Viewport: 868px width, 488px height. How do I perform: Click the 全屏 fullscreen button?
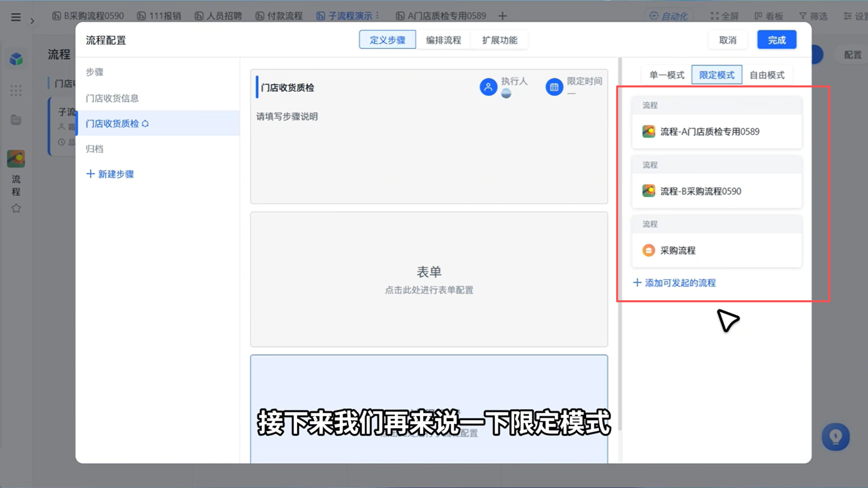pyautogui.click(x=725, y=16)
